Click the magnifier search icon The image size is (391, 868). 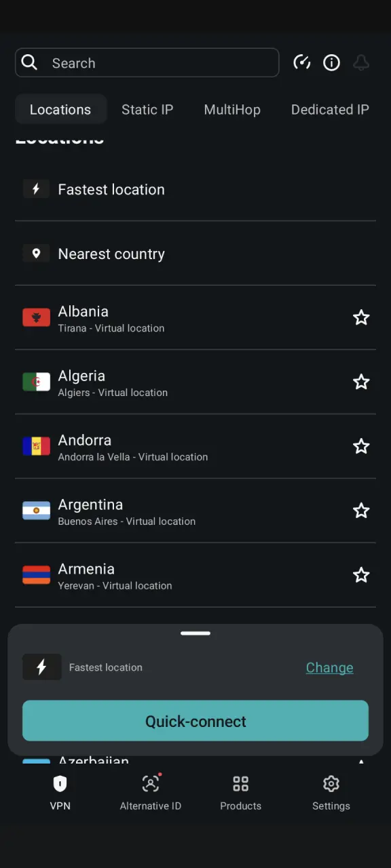tap(29, 62)
